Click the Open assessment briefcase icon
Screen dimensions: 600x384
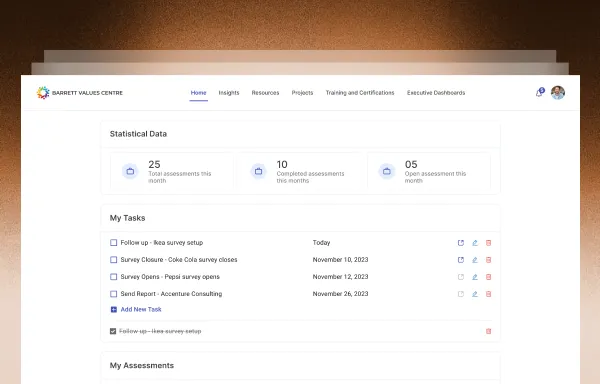[386, 171]
